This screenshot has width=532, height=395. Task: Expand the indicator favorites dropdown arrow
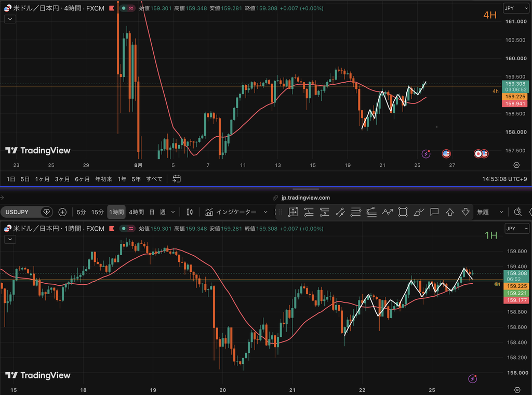[265, 212]
